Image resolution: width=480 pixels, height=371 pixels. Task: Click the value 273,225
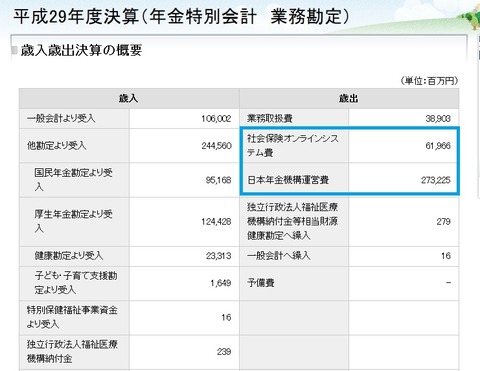click(436, 180)
